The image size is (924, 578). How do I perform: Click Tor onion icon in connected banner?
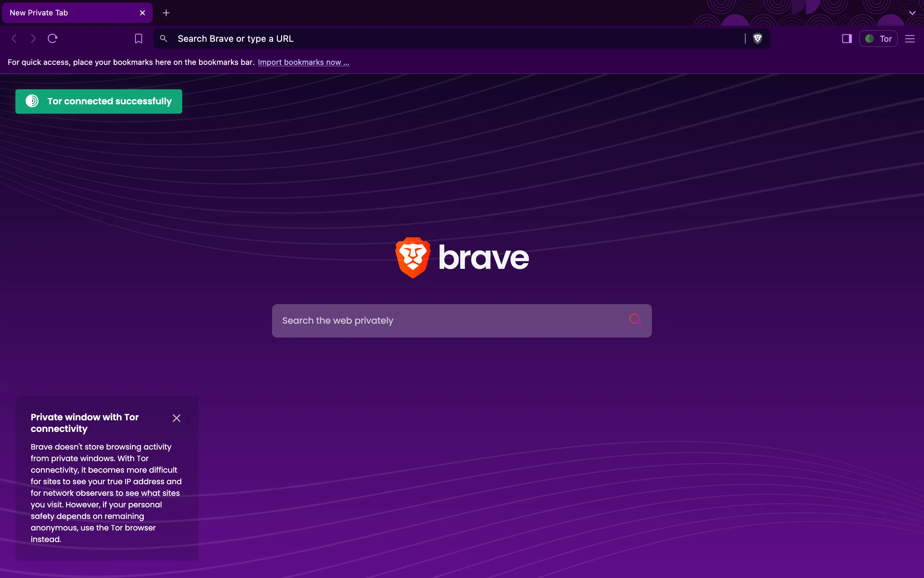(x=32, y=101)
